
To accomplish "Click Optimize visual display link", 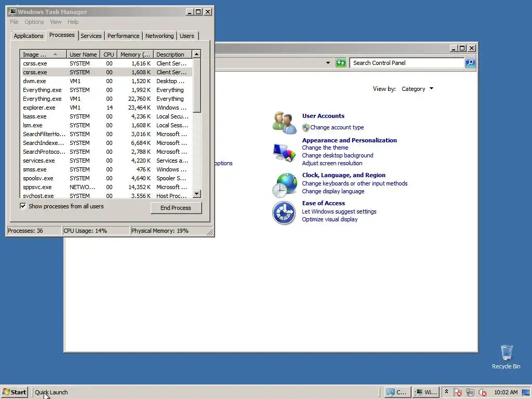I will 330,220.
